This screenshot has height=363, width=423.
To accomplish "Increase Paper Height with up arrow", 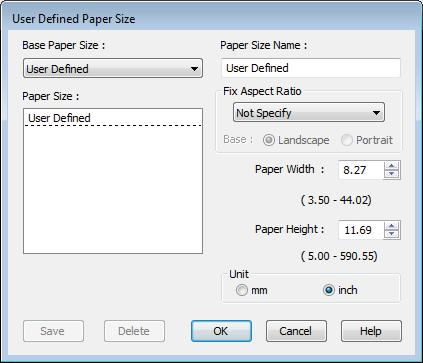I will (x=392, y=226).
